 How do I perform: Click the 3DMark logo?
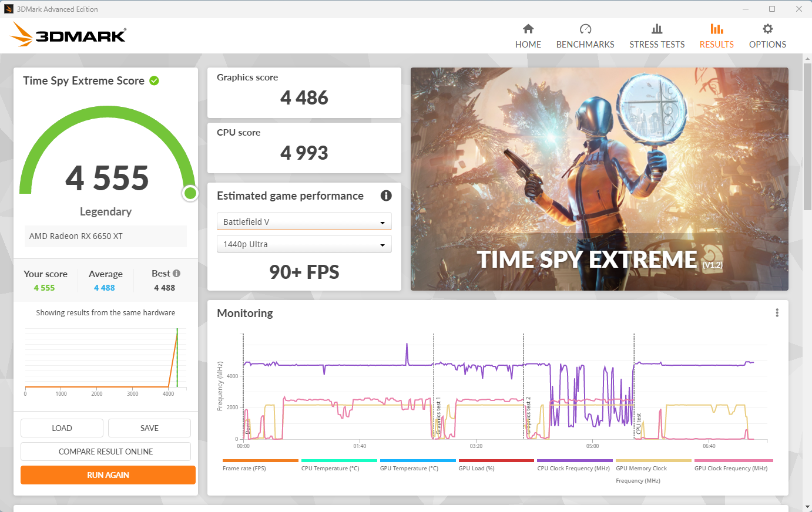click(69, 35)
